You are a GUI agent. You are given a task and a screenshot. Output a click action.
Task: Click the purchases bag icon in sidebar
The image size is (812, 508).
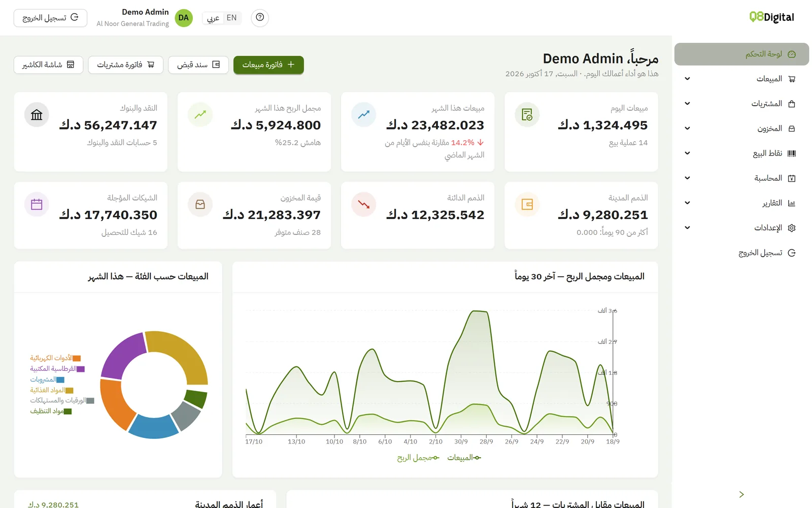click(792, 104)
